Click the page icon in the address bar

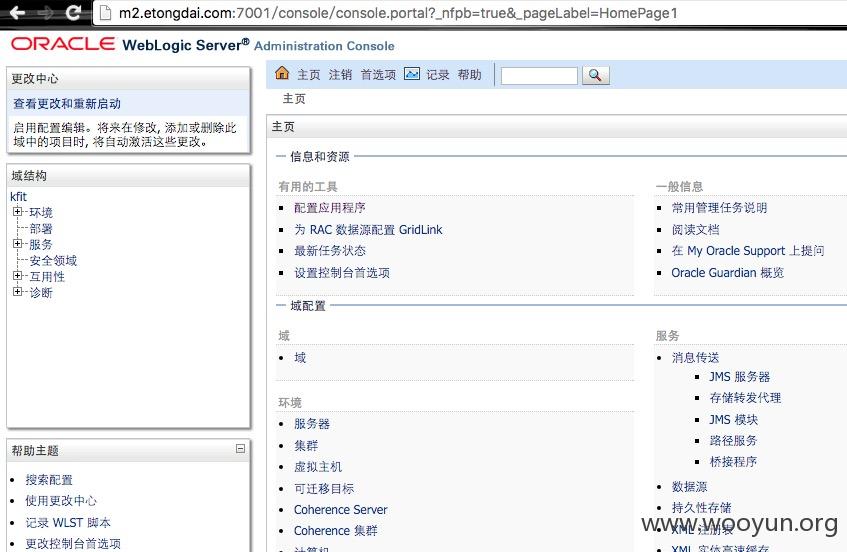pos(105,12)
